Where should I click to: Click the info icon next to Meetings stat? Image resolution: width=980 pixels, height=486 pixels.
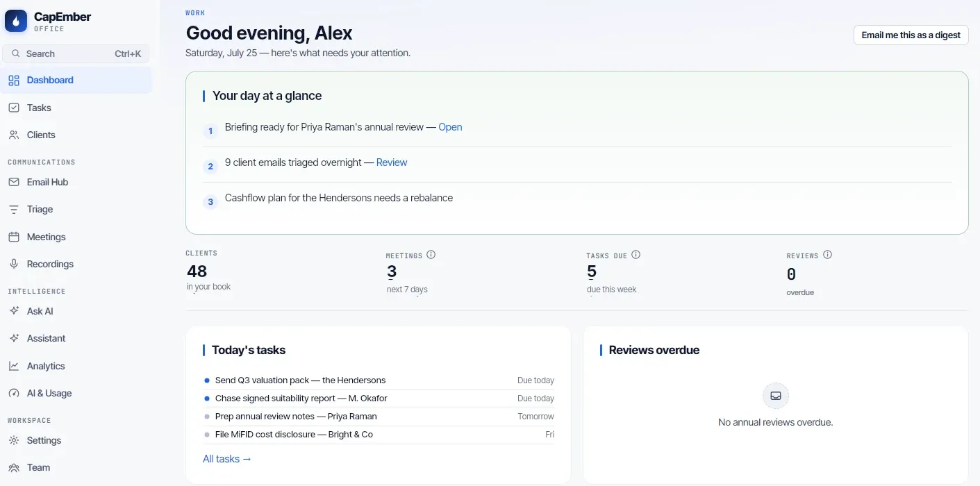[x=431, y=255]
